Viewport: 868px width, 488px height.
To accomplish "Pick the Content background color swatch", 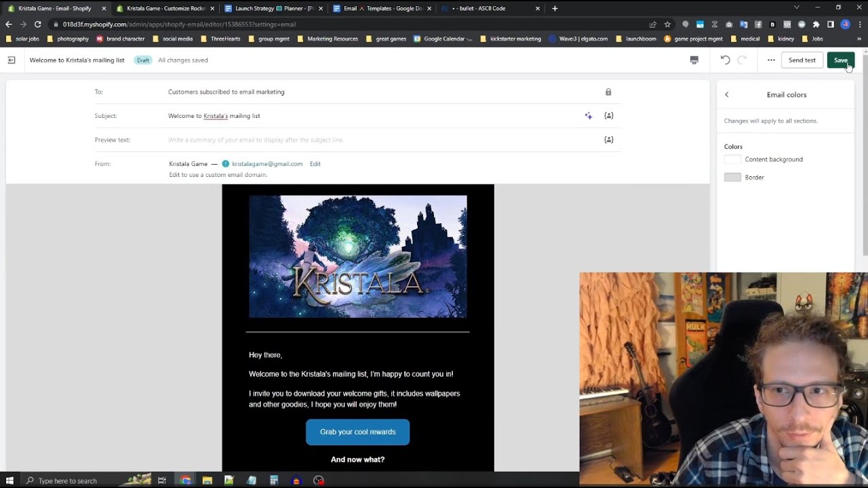I will [x=732, y=159].
